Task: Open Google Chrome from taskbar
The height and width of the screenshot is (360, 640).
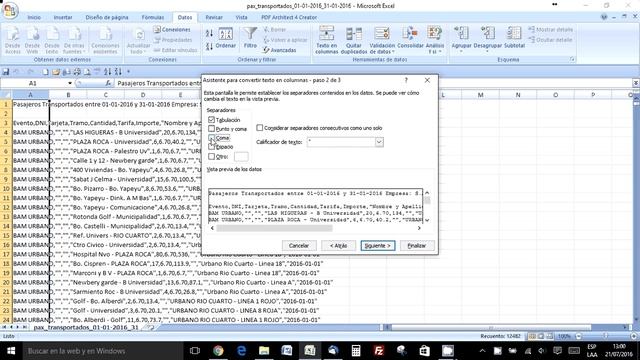Action: (218, 351)
